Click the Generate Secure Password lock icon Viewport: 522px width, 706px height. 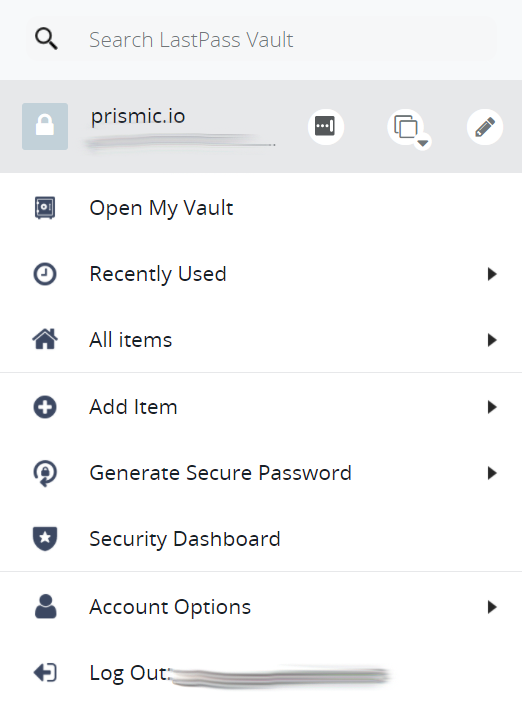(x=45, y=473)
